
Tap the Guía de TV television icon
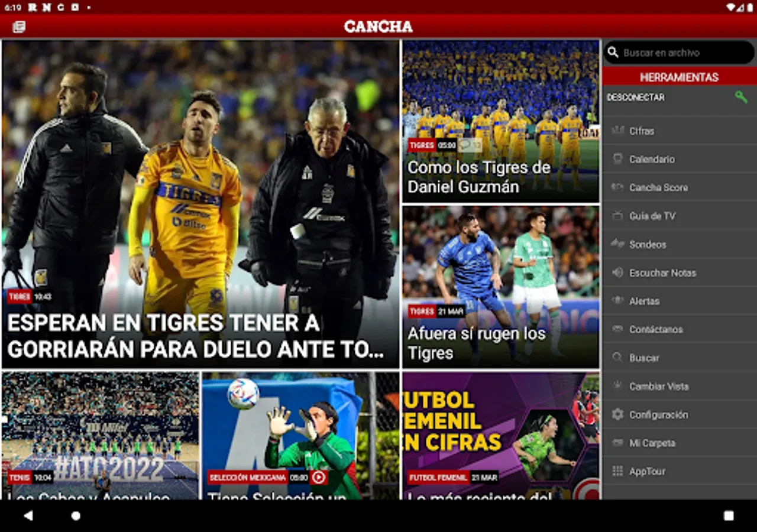[x=617, y=216]
